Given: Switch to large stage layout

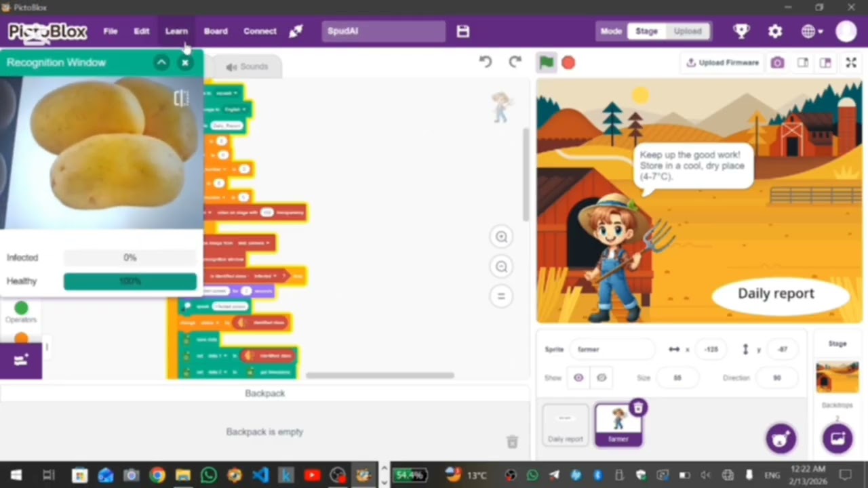Looking at the screenshot, I should click(825, 62).
